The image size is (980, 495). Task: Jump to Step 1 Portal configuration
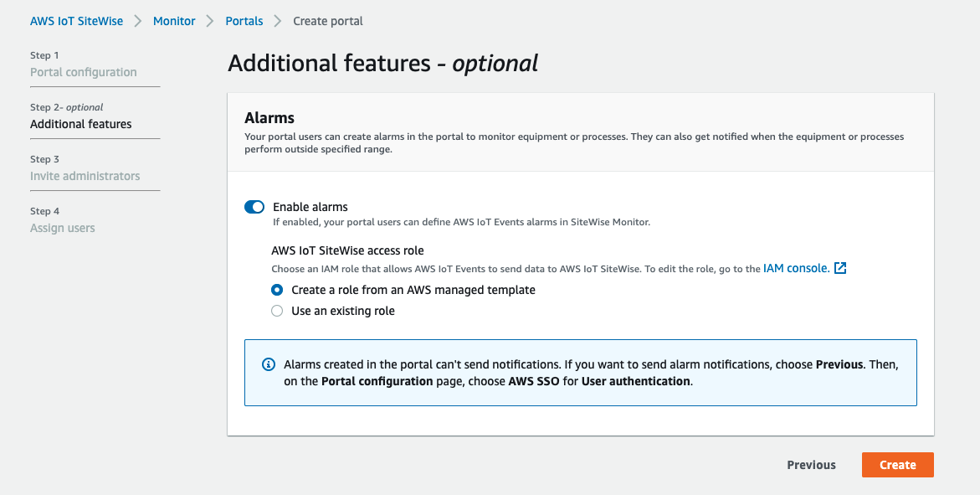pyautogui.click(x=84, y=72)
